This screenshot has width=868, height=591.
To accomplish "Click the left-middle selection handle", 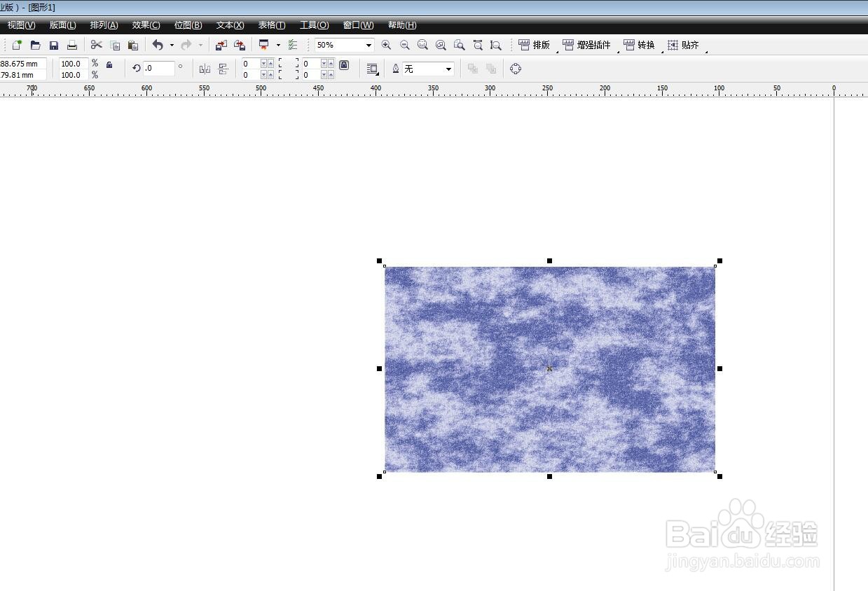I will point(380,368).
